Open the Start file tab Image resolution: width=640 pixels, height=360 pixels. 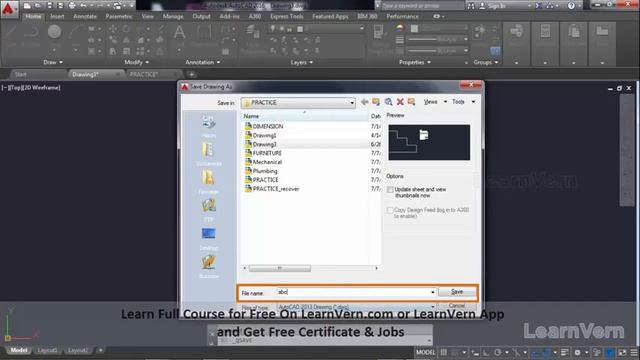[20, 74]
